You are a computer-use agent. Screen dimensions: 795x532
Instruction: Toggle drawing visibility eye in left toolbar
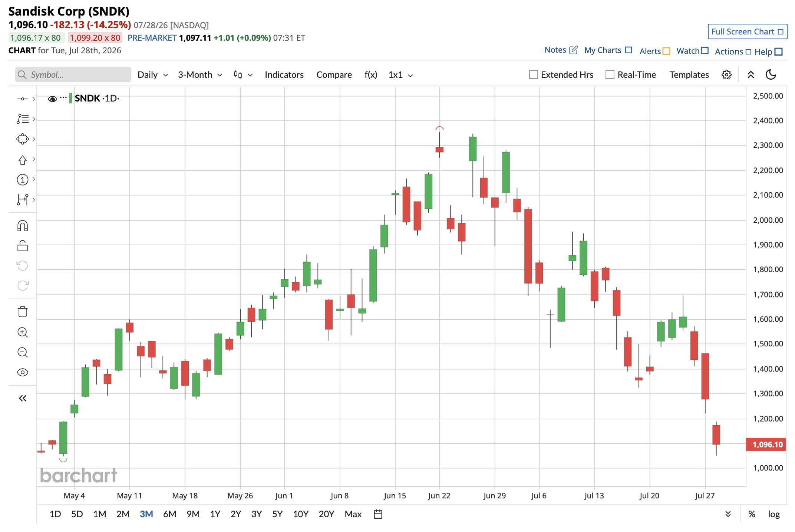(23, 372)
